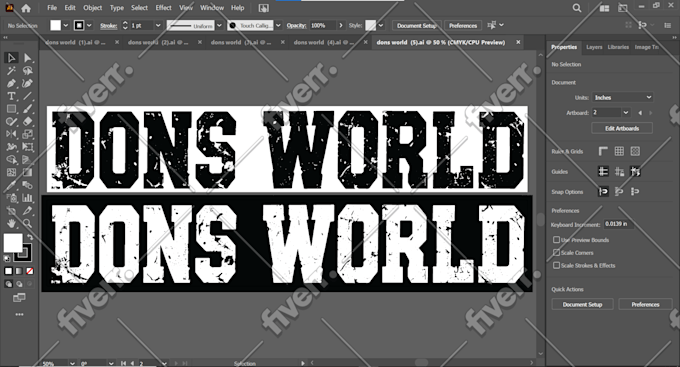680x367 pixels.
Task: Select the Zoom tool
Action: click(28, 223)
